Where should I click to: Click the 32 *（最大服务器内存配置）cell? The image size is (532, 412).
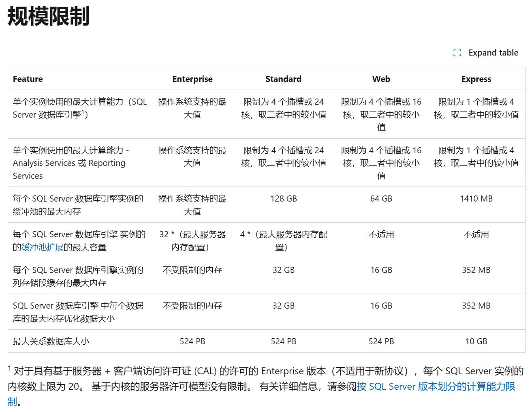click(x=192, y=240)
